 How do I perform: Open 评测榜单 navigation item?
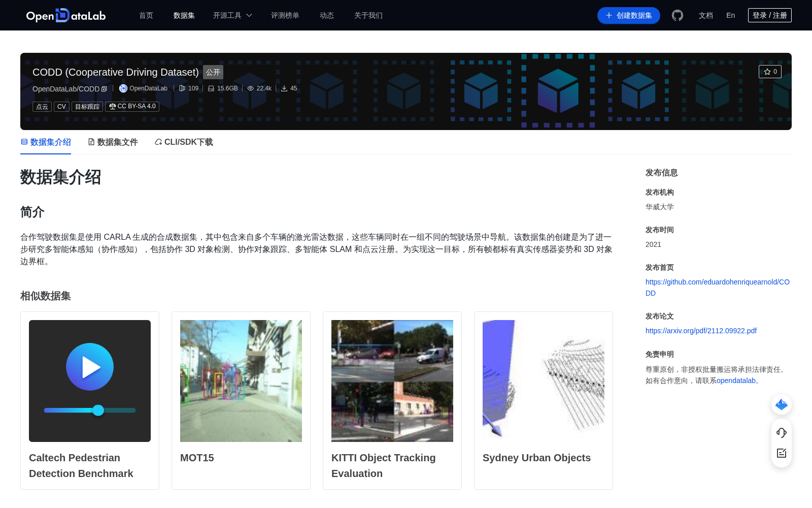pos(285,15)
